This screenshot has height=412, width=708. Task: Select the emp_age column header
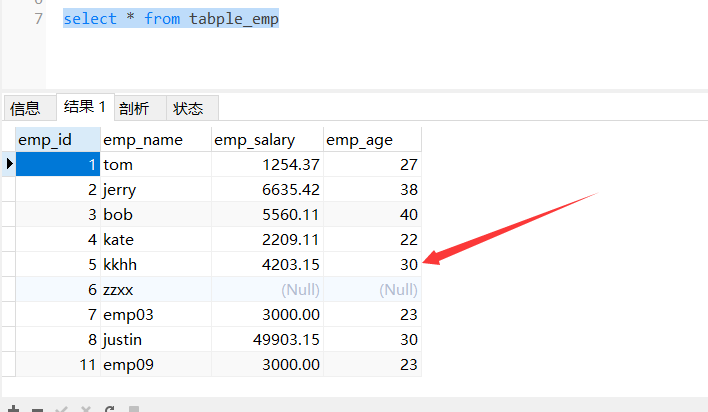coord(372,139)
